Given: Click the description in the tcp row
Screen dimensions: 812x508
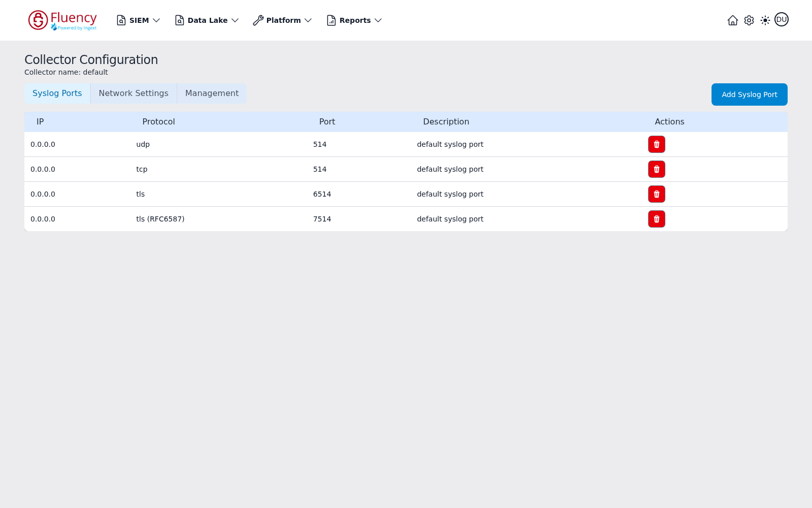Looking at the screenshot, I should pos(450,169).
